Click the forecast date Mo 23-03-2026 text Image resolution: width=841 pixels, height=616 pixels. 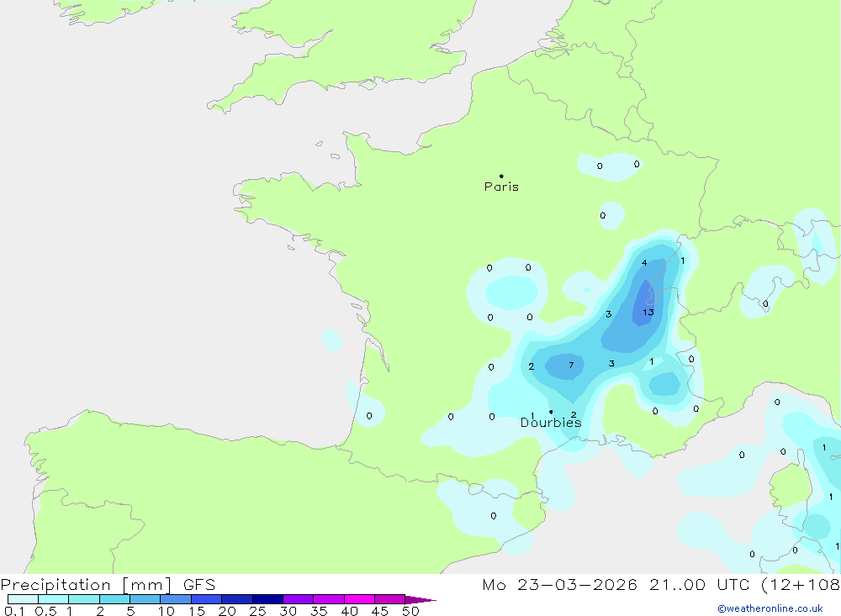click(560, 585)
